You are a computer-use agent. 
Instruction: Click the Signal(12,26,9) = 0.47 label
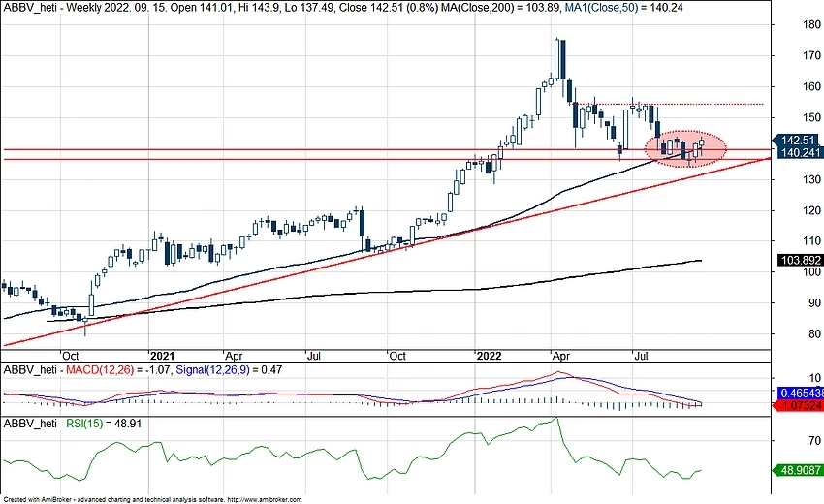click(x=229, y=370)
